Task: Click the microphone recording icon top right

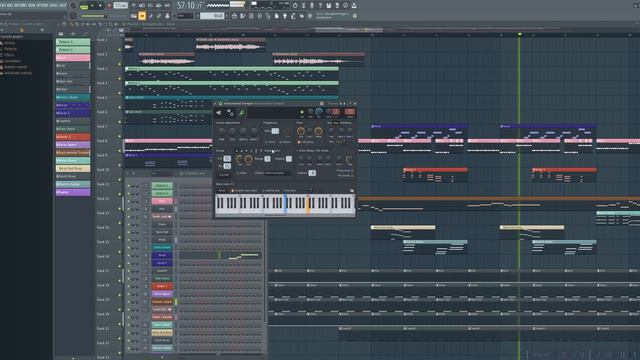Action: 311,5
